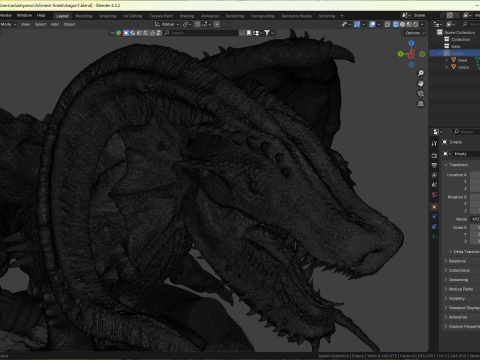Expand the corps mesh in outliner
Image resolution: width=480 pixels, height=360 pixels.
coord(447,67)
